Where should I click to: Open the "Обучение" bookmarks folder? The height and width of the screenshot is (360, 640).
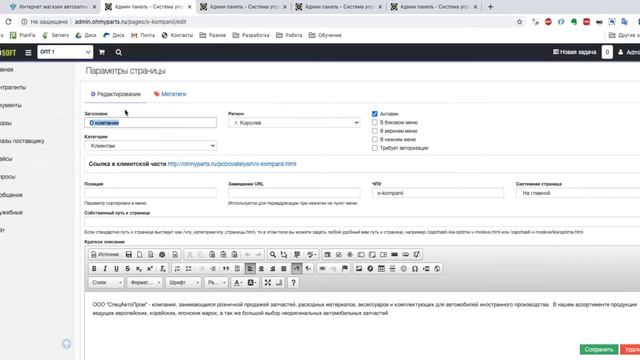click(325, 36)
